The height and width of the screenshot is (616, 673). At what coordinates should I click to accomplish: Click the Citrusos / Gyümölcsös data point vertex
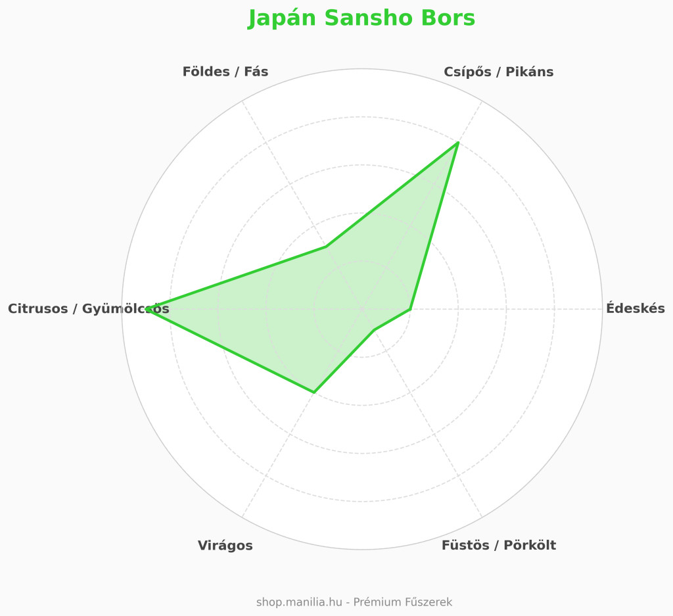coord(151,309)
